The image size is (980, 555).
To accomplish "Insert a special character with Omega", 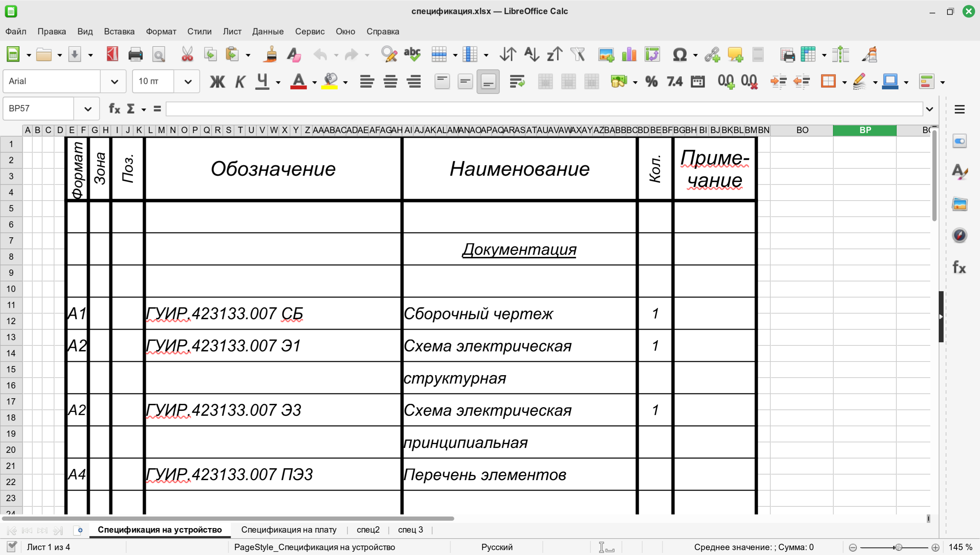I will [680, 55].
